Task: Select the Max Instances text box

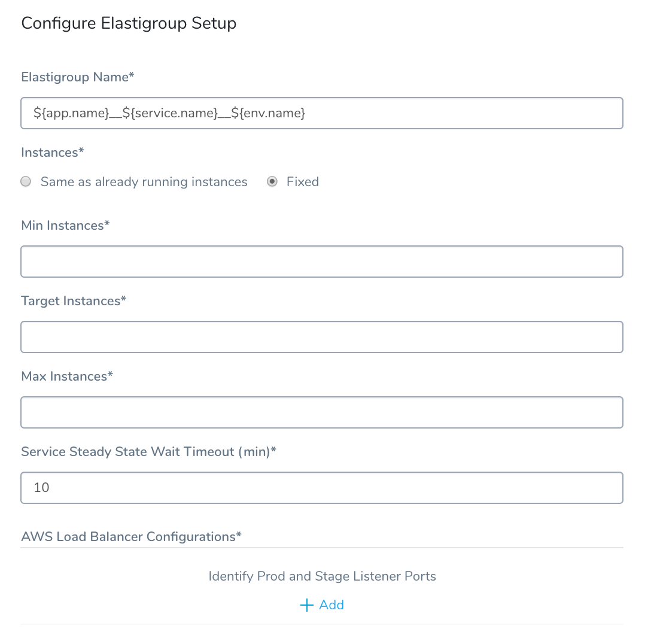Action: point(322,412)
